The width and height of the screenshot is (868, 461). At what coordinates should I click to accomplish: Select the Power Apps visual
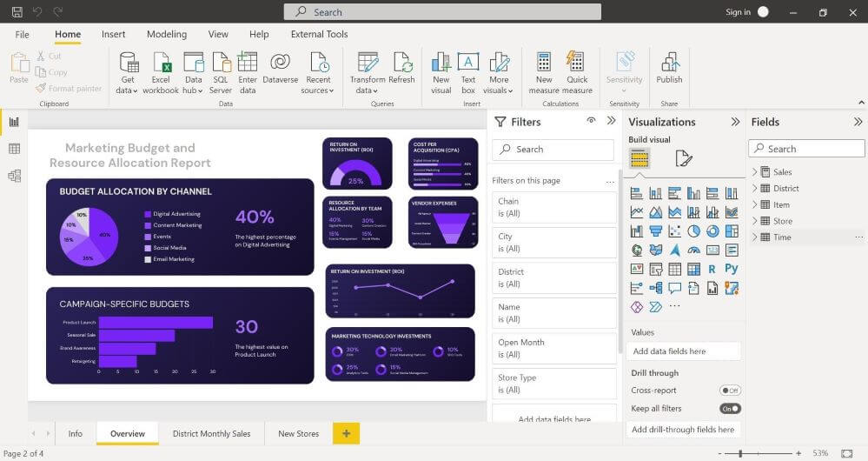pos(637,306)
